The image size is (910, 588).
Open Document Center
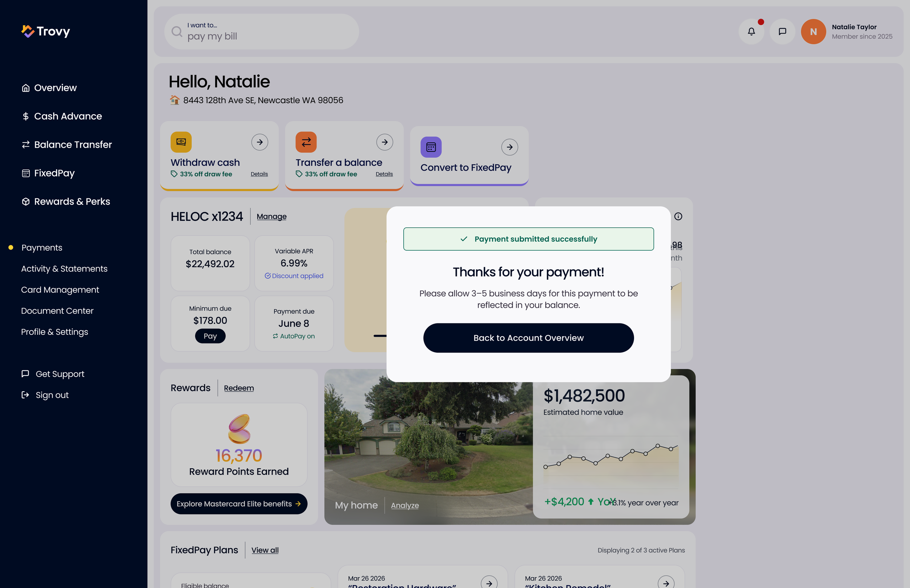pos(57,311)
